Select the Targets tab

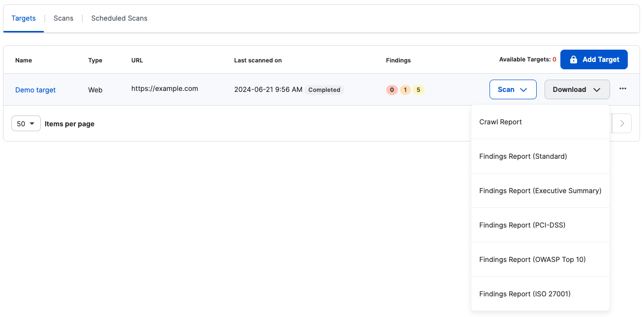pyautogui.click(x=24, y=18)
